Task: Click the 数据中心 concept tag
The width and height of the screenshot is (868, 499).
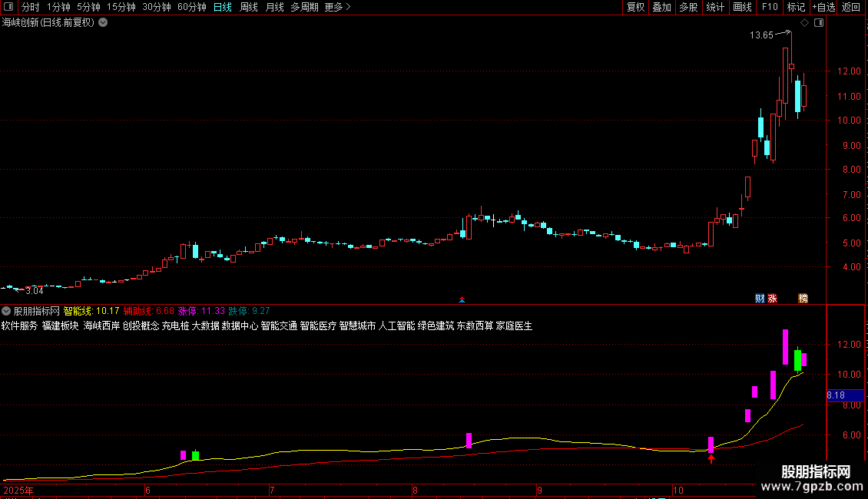Action: (240, 326)
